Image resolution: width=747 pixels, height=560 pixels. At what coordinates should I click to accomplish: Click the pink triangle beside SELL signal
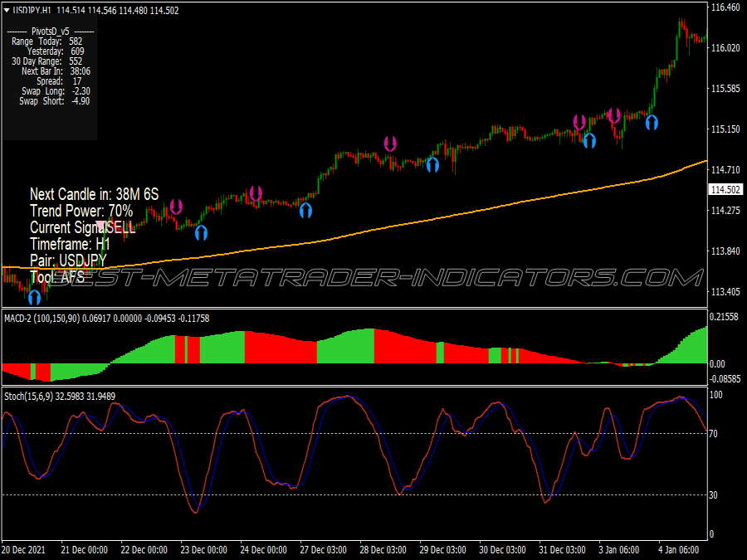(x=101, y=225)
